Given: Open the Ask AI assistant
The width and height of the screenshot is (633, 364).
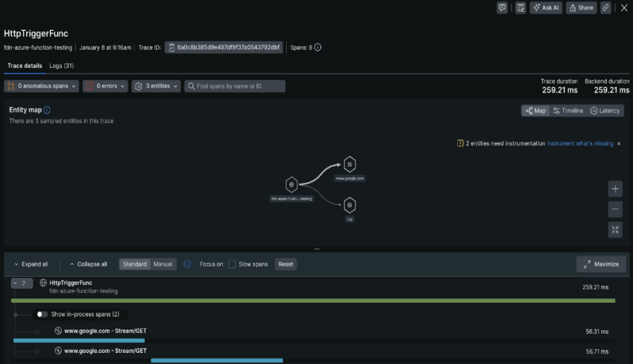Looking at the screenshot, I should pyautogui.click(x=546, y=8).
